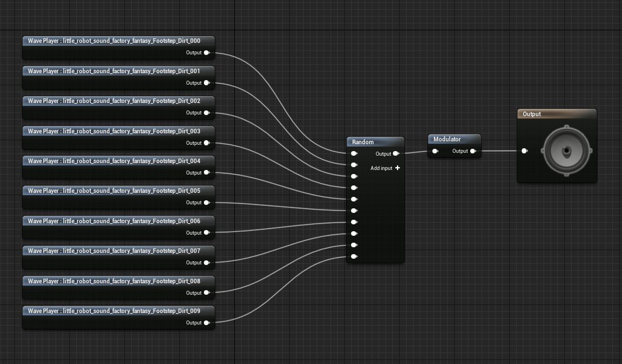Click the speaker icon on the Output node

click(x=566, y=151)
